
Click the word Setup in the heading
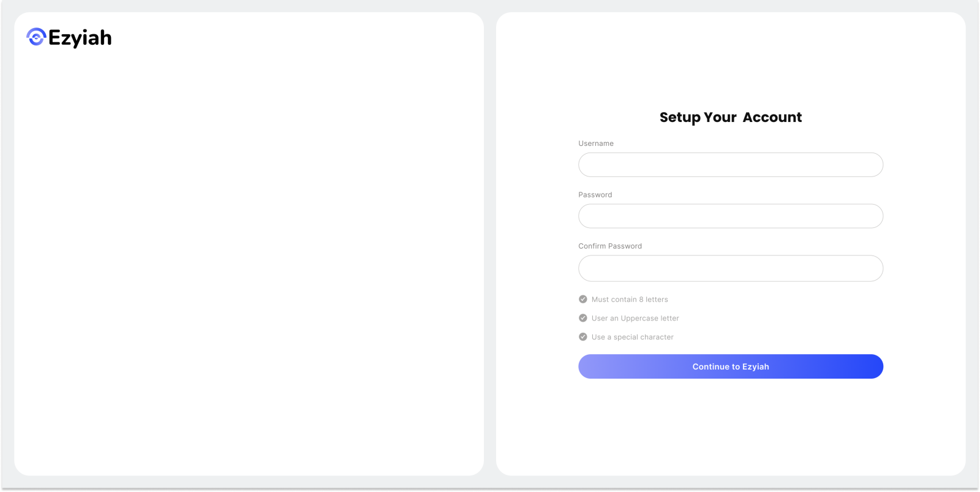click(x=679, y=117)
